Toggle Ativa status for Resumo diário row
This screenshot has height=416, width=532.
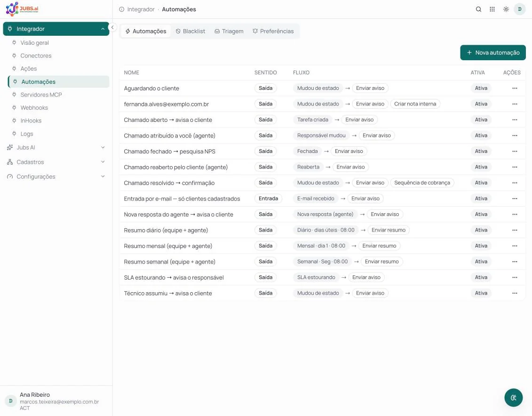[481, 230]
